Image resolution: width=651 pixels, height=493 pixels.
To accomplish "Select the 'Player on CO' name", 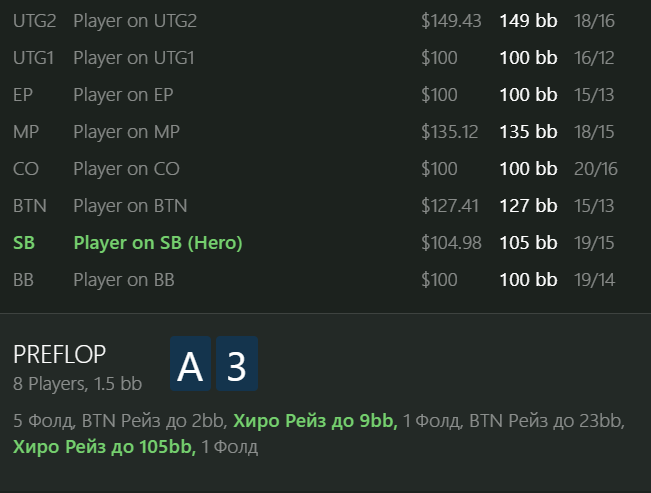I will pyautogui.click(x=127, y=169).
